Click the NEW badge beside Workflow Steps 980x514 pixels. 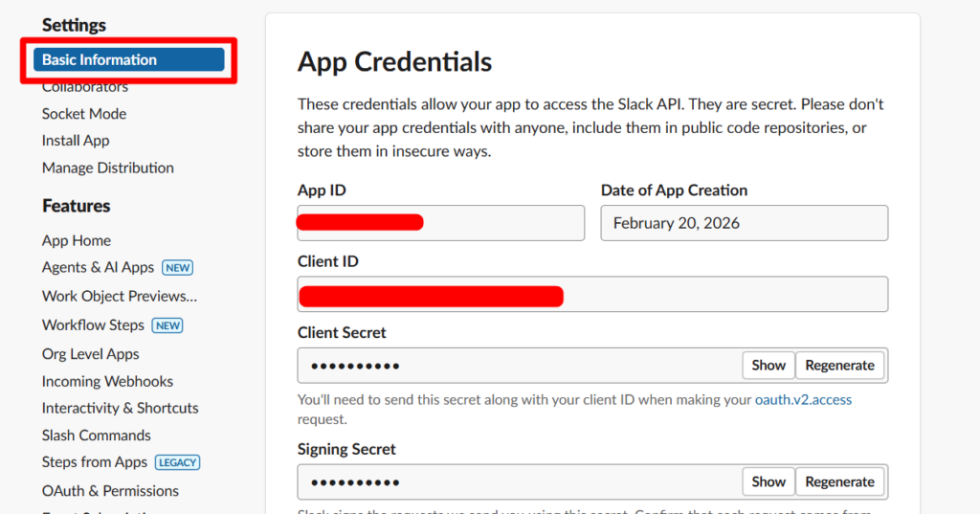click(x=167, y=325)
